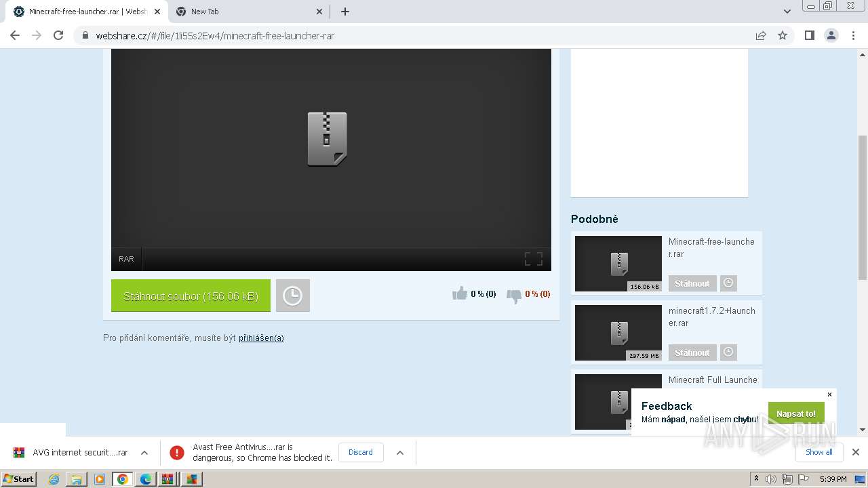Close the Chrome downloads bar
Image resolution: width=868 pixels, height=488 pixels.
[856, 452]
